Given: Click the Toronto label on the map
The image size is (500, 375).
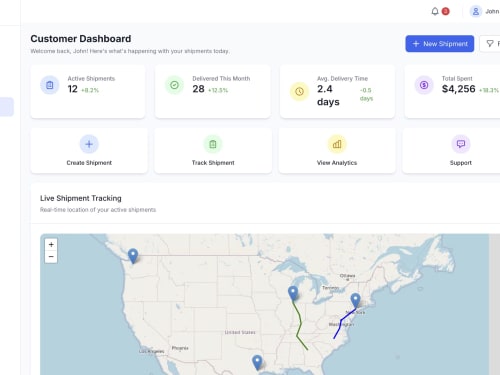Looking at the screenshot, I should coord(330,288).
